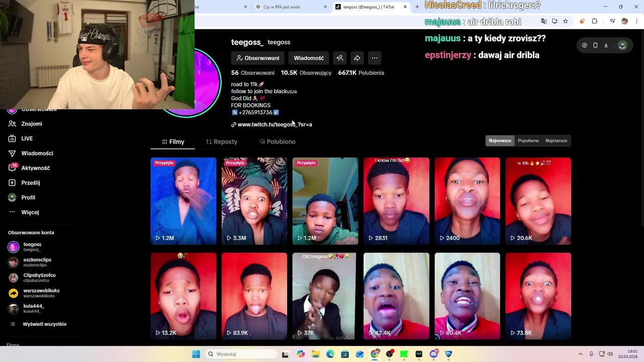Viewport: 644px width, 362px height.
Task: Select the Popularne sort option
Action: (x=528, y=141)
